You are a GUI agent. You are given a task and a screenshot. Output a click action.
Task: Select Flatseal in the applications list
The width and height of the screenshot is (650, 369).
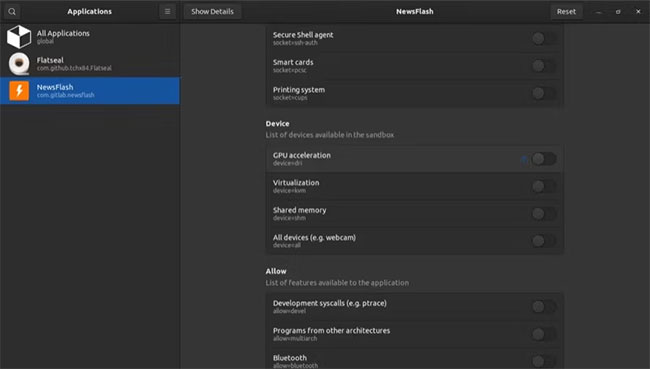click(x=90, y=63)
